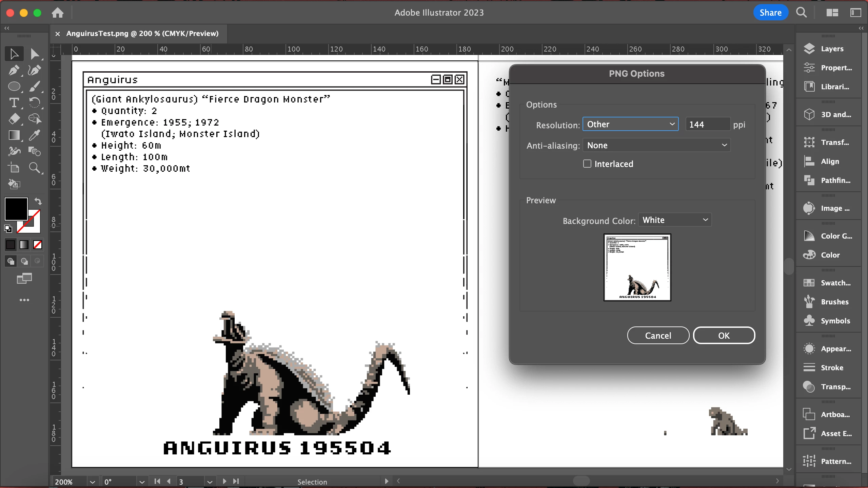868x488 pixels.
Task: Set paint mode to None
Action: point(38,244)
